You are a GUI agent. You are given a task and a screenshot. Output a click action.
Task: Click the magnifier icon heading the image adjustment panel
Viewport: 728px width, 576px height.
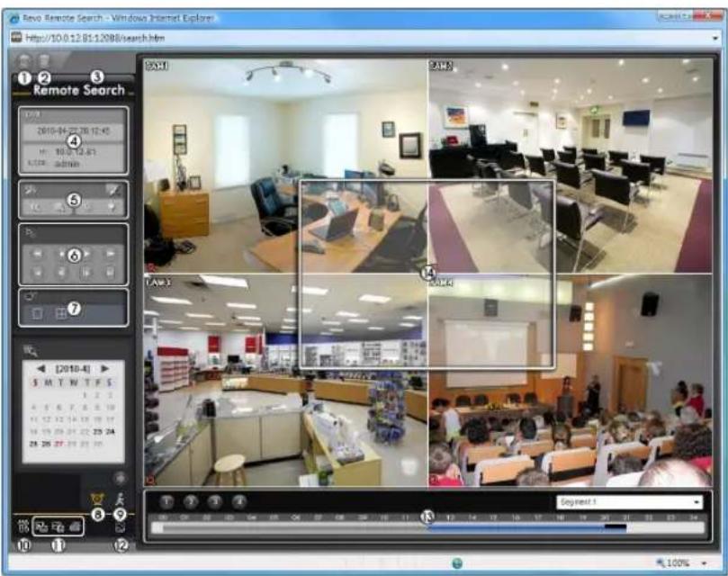(31, 189)
